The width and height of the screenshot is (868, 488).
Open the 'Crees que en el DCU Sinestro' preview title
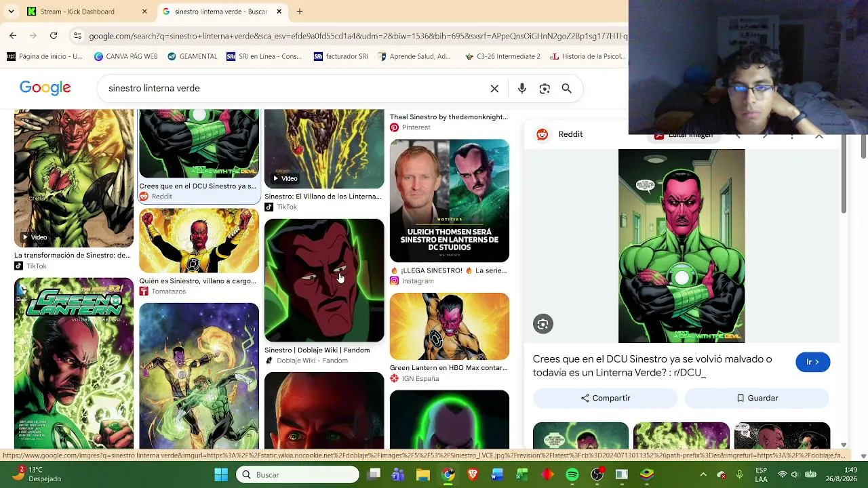coord(652,365)
